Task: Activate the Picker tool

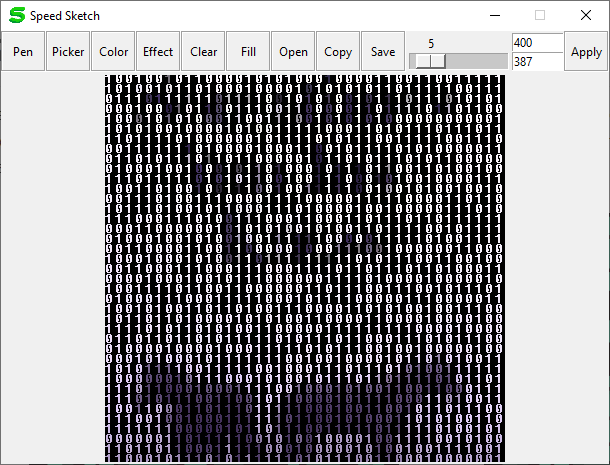Action: tap(68, 52)
